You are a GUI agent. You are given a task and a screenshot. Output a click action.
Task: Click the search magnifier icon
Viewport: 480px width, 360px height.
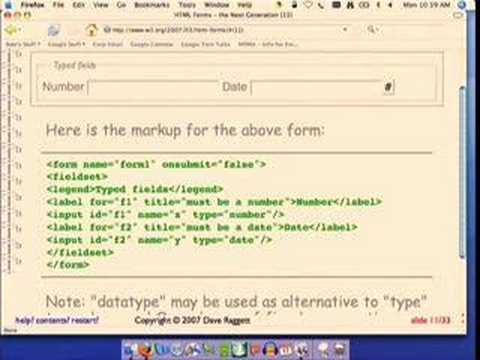[371, 29]
